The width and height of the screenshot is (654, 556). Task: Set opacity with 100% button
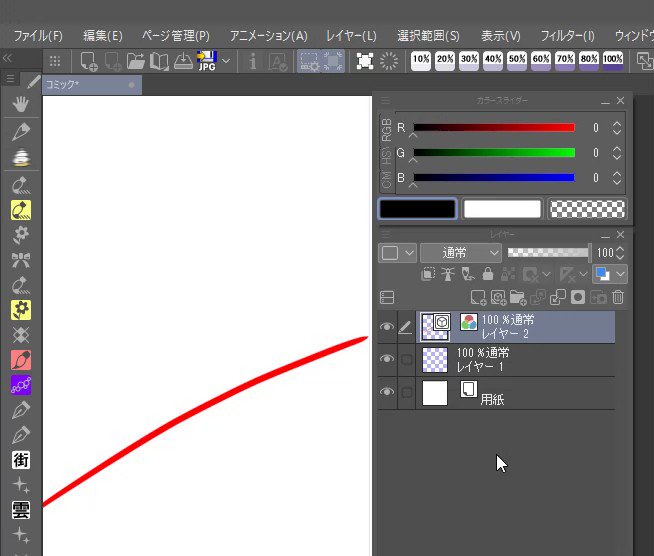point(613,61)
